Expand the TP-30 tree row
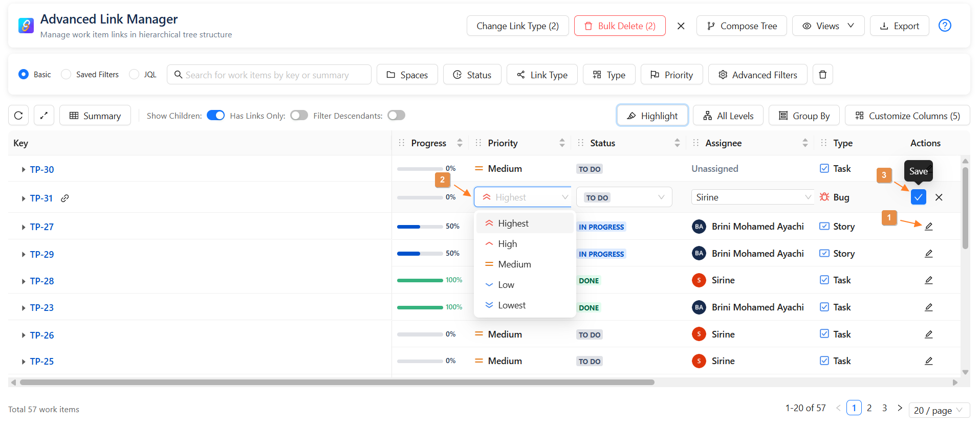 23,170
